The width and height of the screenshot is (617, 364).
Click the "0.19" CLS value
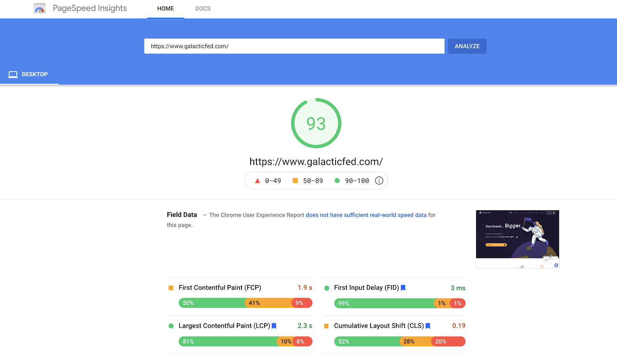tap(459, 326)
